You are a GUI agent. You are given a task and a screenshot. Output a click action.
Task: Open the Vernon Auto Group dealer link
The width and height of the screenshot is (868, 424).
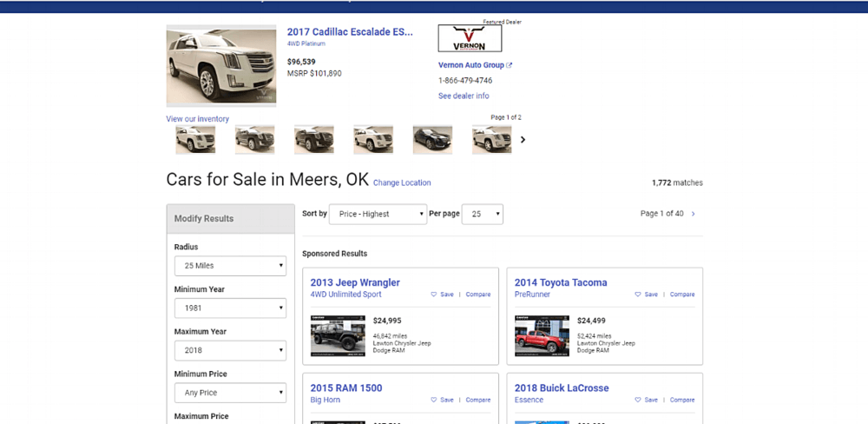click(471, 65)
